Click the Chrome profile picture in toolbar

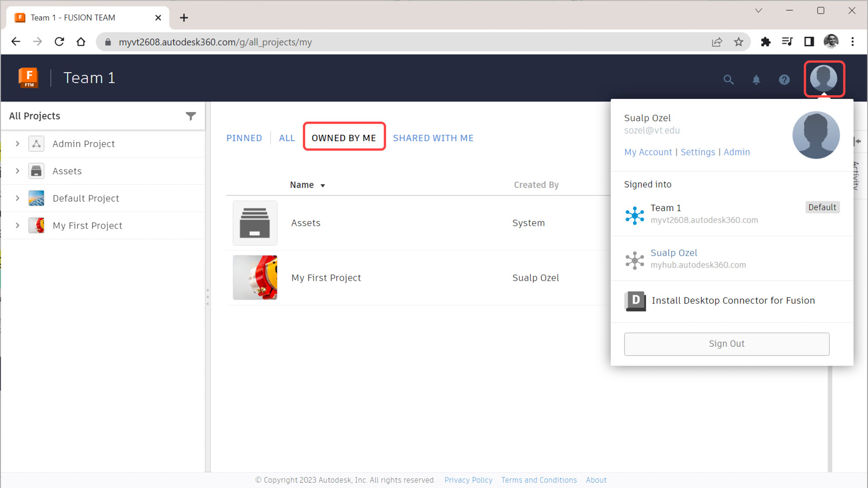831,42
